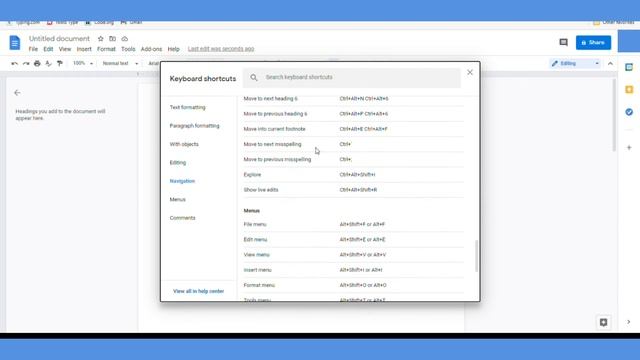Check the cloud document status icon
Image resolution: width=640 pixels, height=360 pixels.
pyautogui.click(x=124, y=38)
